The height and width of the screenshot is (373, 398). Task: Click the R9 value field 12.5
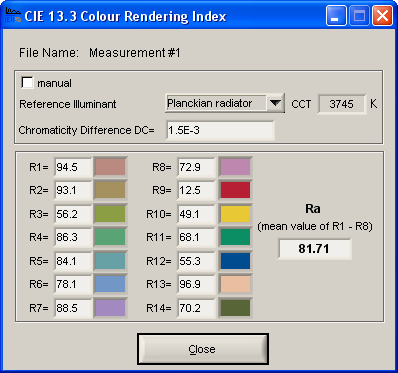[x=196, y=190]
